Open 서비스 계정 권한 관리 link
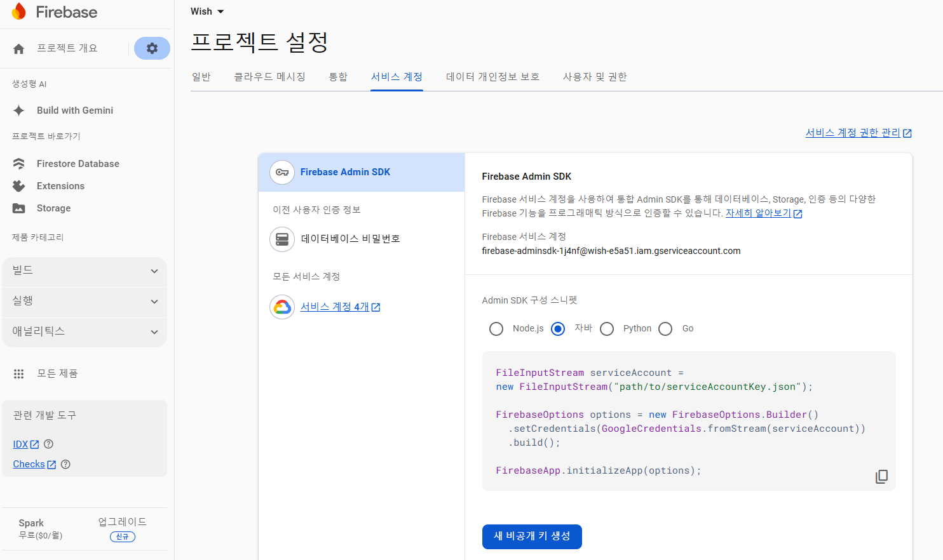943x560 pixels. pyautogui.click(x=853, y=133)
